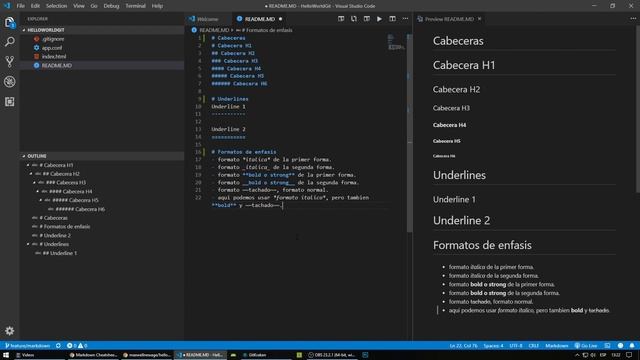Click the split editor right icon
Viewport: 640px width, 360px height.
pyautogui.click(x=392, y=19)
